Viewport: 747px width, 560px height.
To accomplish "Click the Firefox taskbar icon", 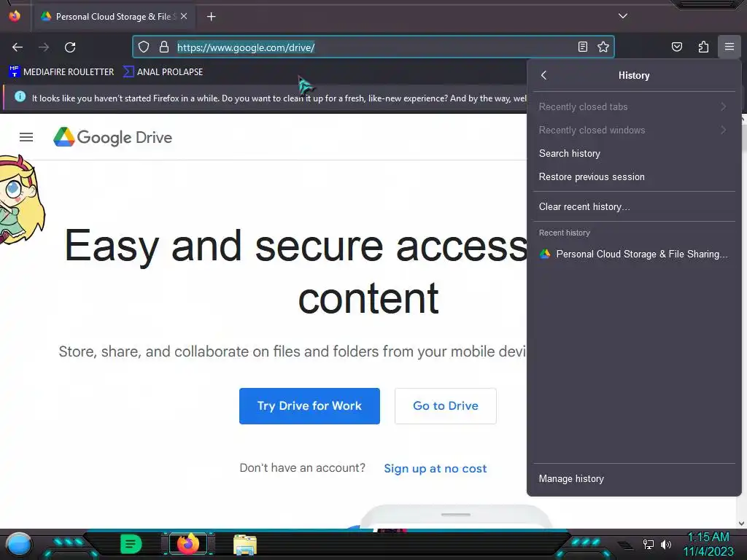I will 188,544.
